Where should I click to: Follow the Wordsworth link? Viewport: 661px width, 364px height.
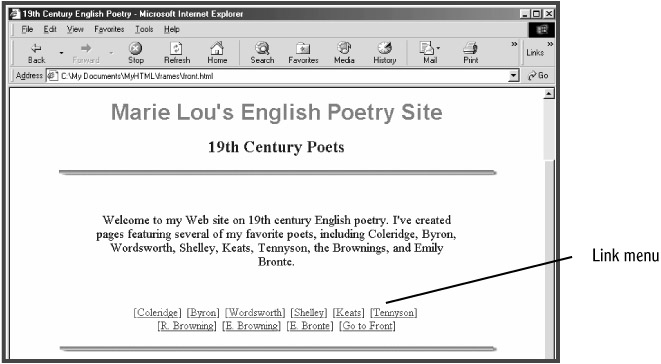coord(255,313)
